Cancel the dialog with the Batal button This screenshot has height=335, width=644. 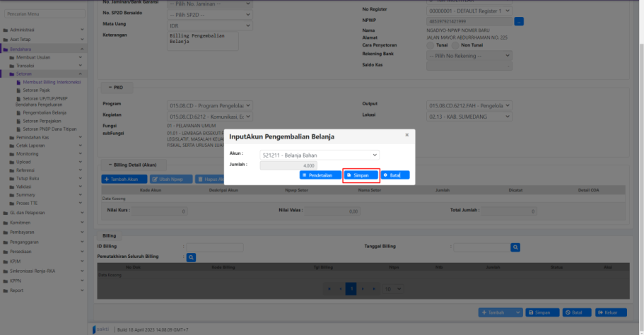point(395,175)
